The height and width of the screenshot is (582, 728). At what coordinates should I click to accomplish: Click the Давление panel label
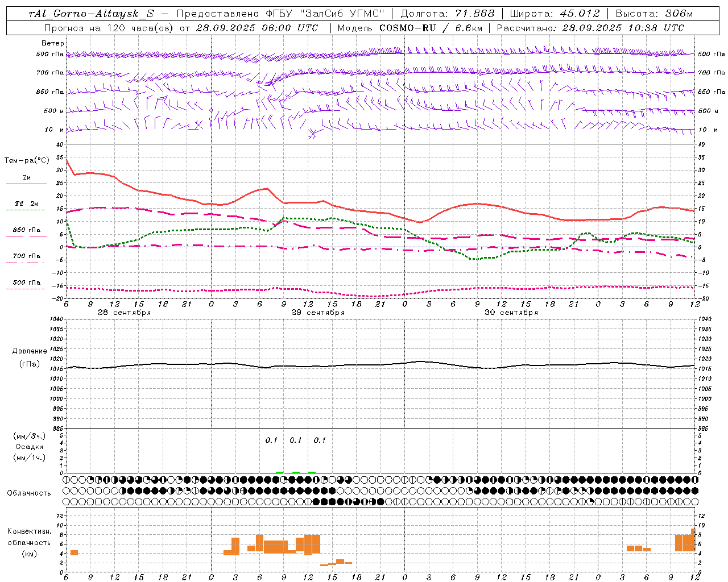pyautogui.click(x=30, y=351)
